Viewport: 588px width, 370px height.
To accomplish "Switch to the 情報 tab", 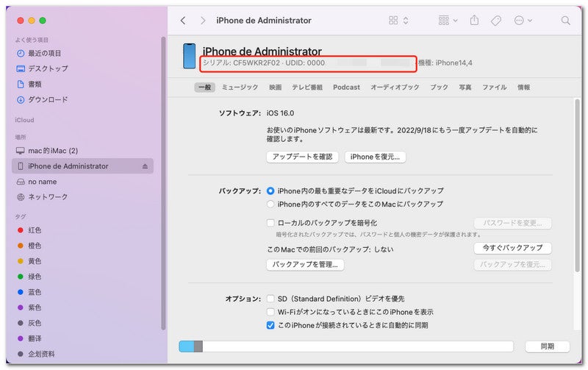I will 524,87.
